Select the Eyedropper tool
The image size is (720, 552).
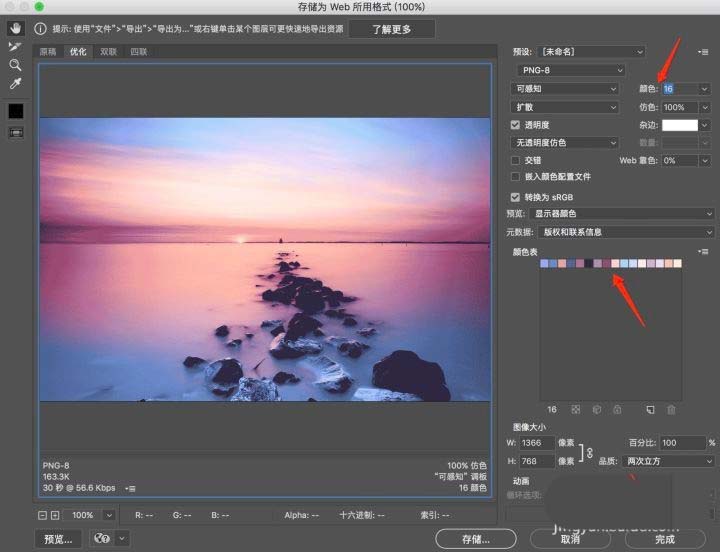point(15,84)
